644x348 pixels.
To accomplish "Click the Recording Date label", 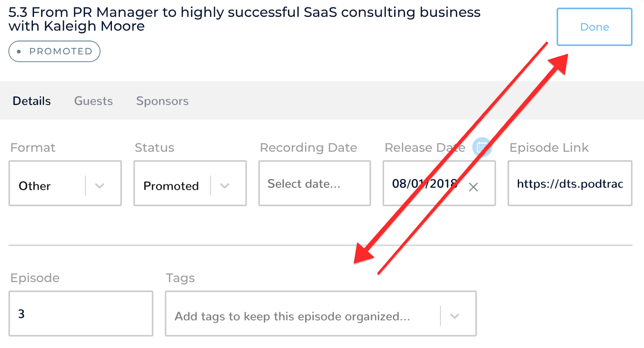I will tap(308, 148).
